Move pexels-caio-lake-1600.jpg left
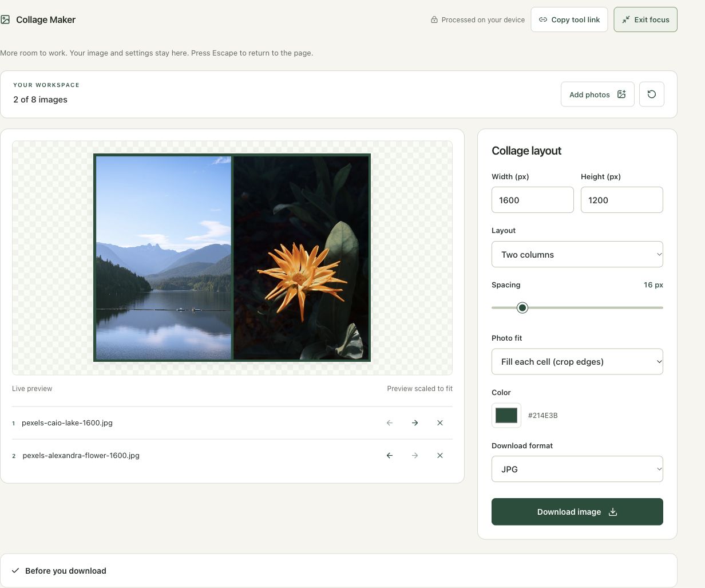Viewport: 705px width, 588px height. [390, 423]
